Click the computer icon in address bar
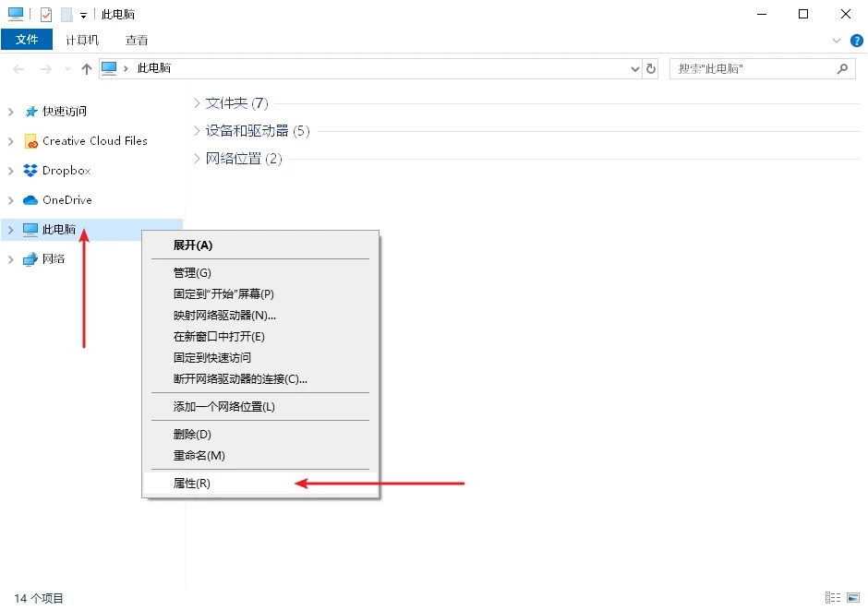868x610 pixels. point(109,68)
